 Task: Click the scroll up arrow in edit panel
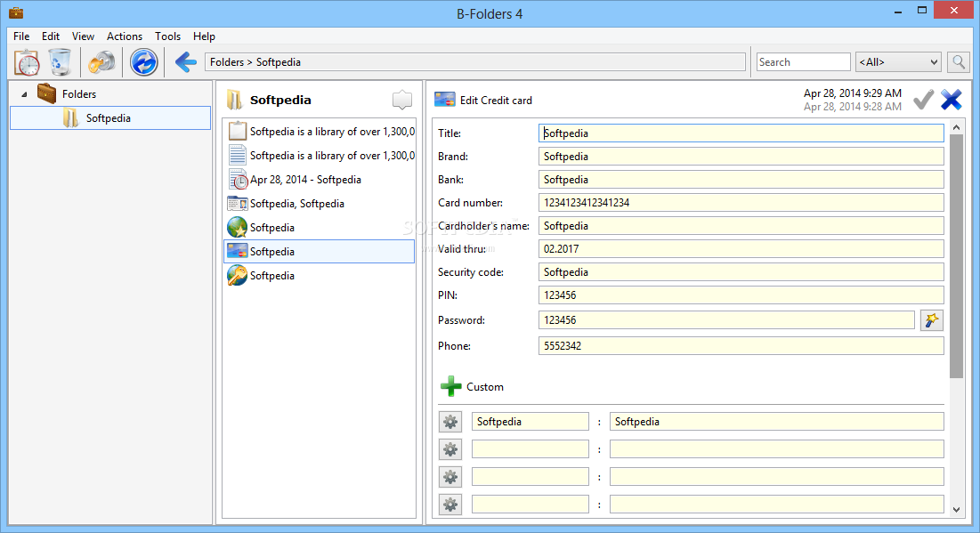tap(956, 127)
